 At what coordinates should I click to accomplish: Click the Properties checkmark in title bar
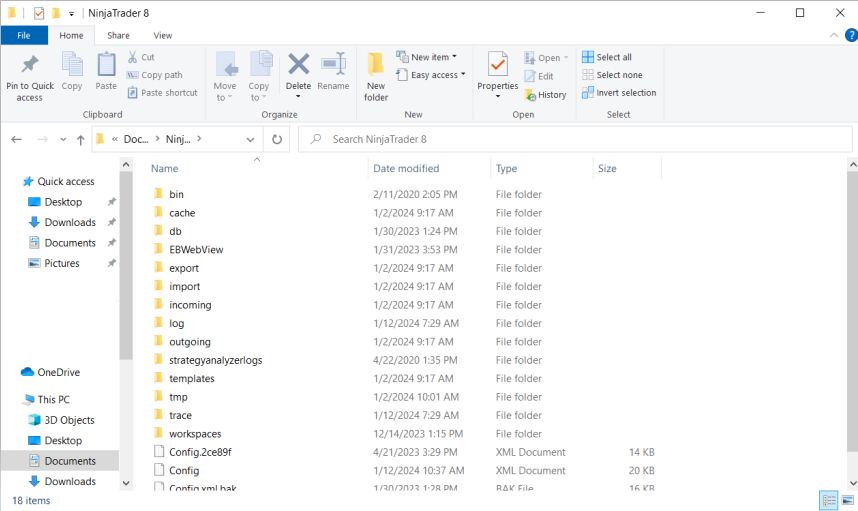39,13
